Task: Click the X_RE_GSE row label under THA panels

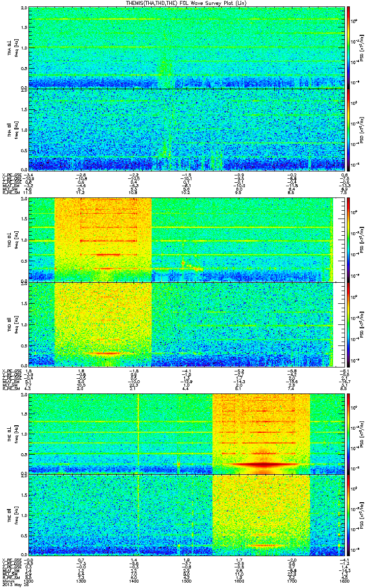Action: point(12,174)
